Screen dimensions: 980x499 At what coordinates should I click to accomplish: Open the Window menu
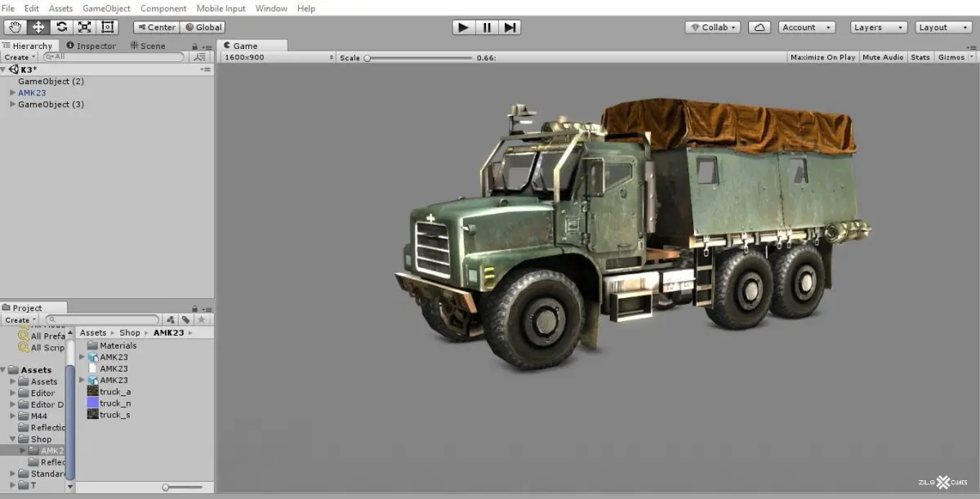(x=271, y=8)
